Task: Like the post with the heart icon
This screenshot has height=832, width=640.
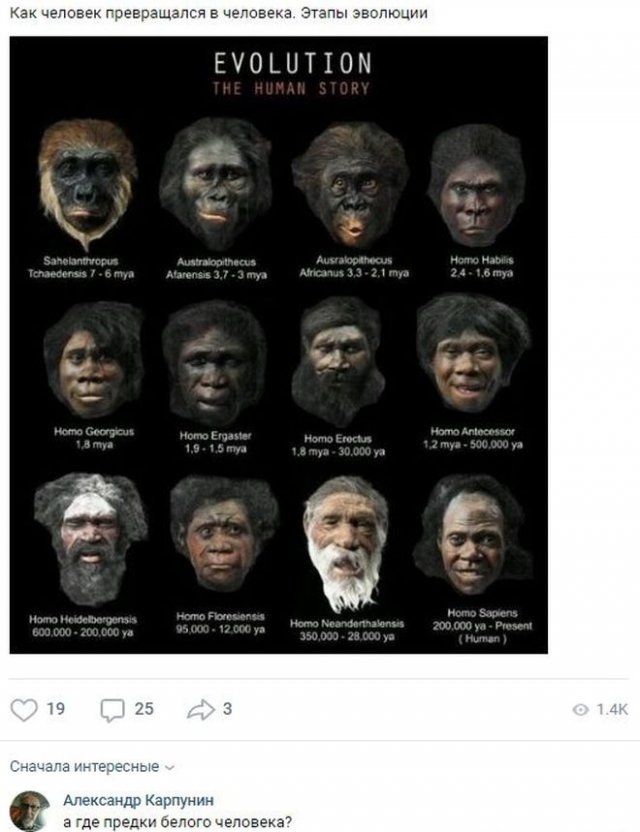Action: [24, 709]
